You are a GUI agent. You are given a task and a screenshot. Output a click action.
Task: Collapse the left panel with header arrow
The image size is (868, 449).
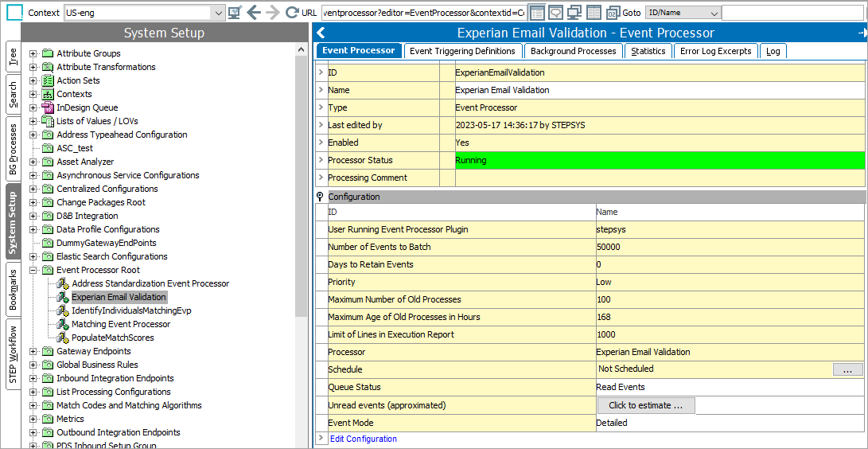click(321, 33)
